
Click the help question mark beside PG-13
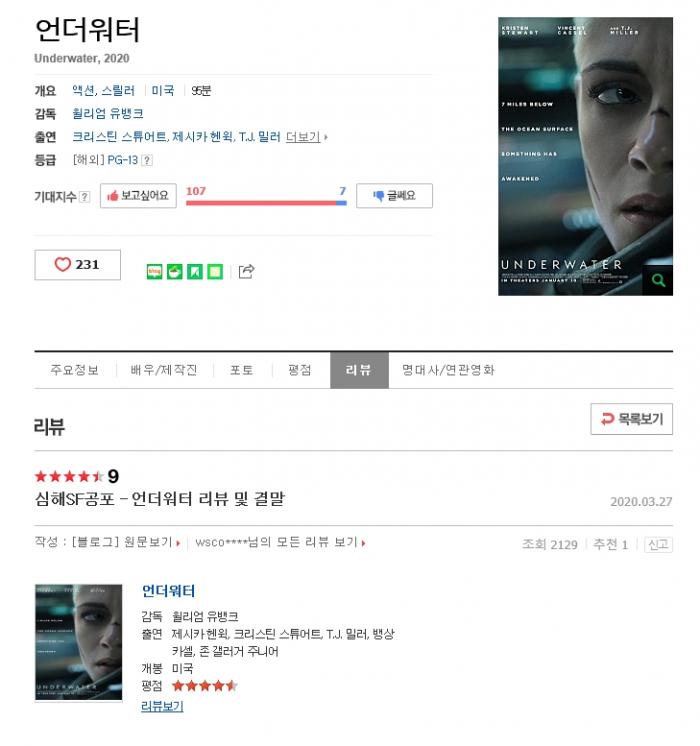point(147,160)
